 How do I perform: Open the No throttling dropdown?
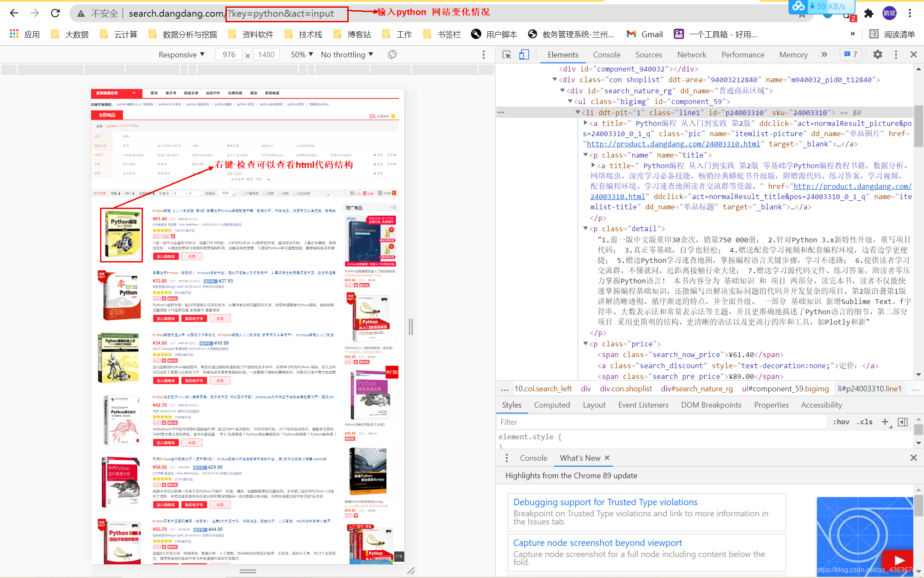pos(347,55)
